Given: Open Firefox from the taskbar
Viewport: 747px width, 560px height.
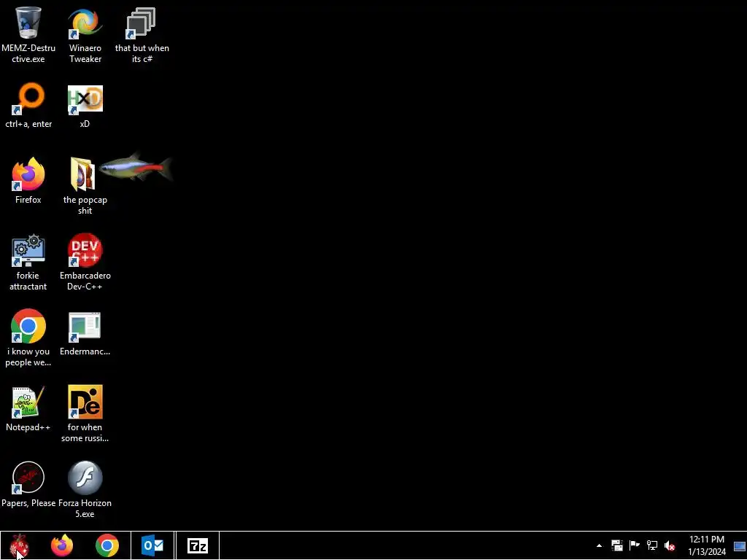Looking at the screenshot, I should (x=62, y=545).
